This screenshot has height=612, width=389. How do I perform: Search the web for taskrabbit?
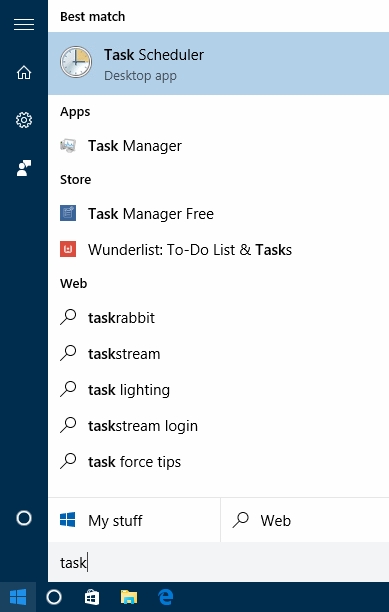[x=218, y=318]
